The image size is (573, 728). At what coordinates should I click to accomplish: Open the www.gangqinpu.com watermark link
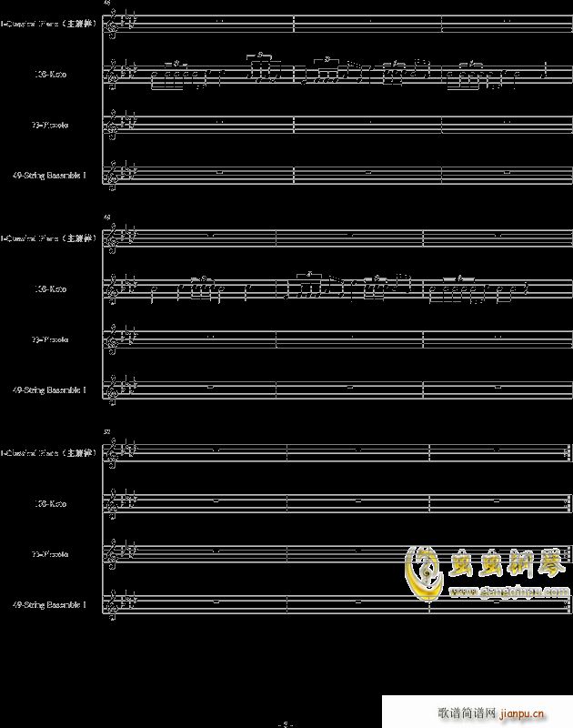click(x=508, y=591)
